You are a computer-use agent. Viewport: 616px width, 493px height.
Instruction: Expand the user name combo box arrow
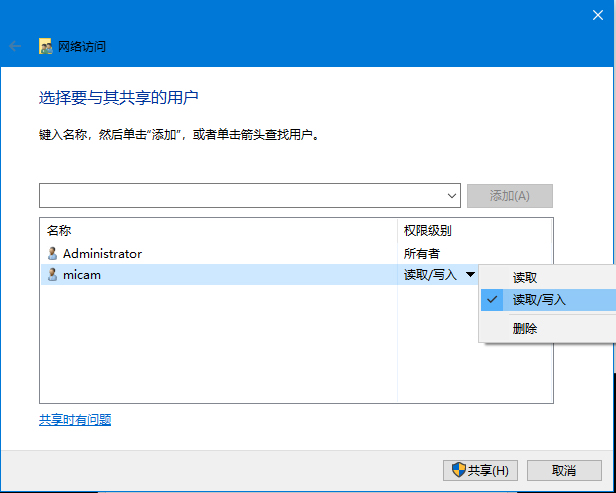click(452, 195)
